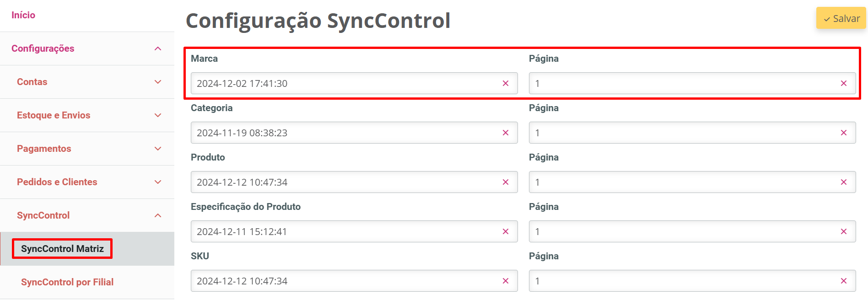Clear the Especificação do Produto date X icon
Screen dimensions: 868x300
(x=506, y=231)
